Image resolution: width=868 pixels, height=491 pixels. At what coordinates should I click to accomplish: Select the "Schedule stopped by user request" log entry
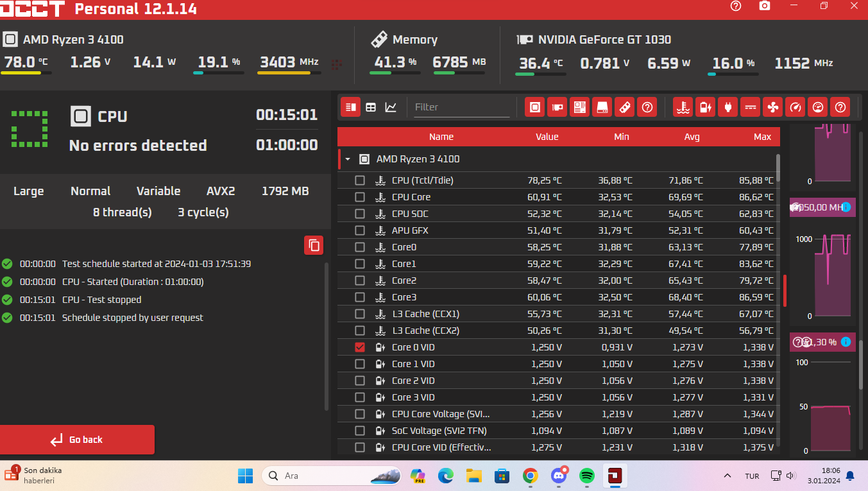[132, 318]
